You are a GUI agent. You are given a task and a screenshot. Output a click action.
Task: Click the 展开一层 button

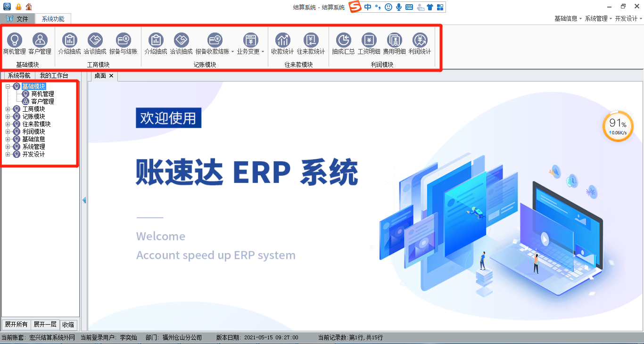pos(45,324)
